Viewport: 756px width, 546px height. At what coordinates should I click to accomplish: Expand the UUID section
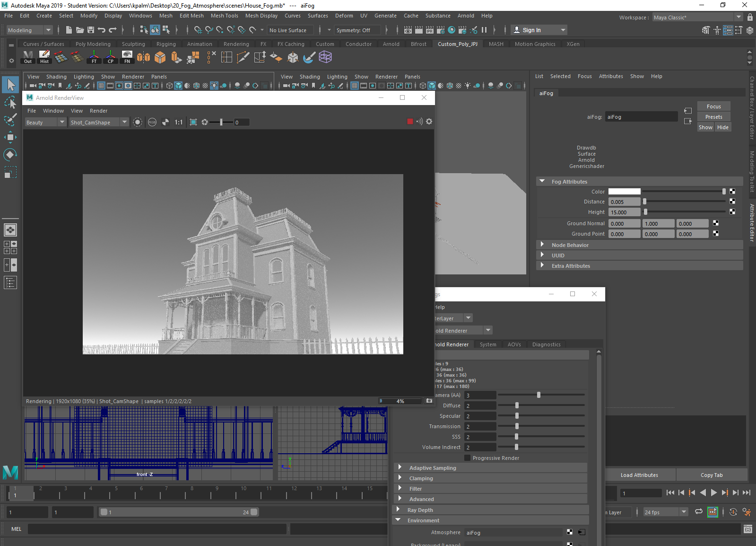(x=542, y=255)
